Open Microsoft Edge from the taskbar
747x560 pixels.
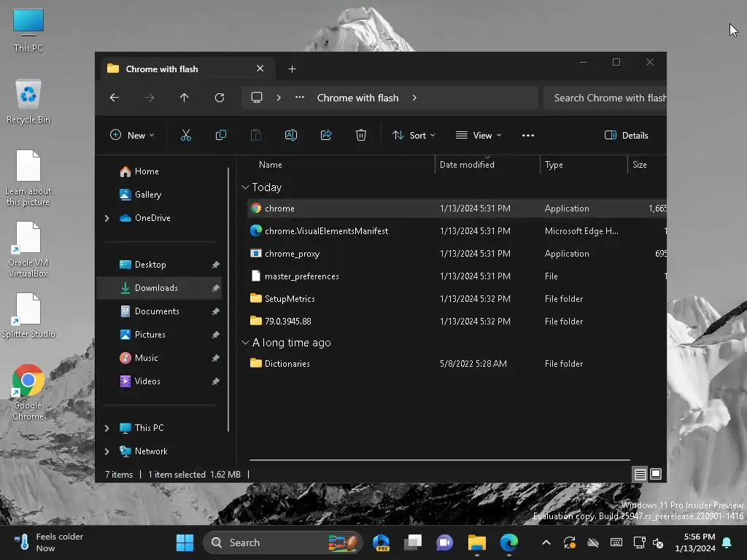[508, 542]
